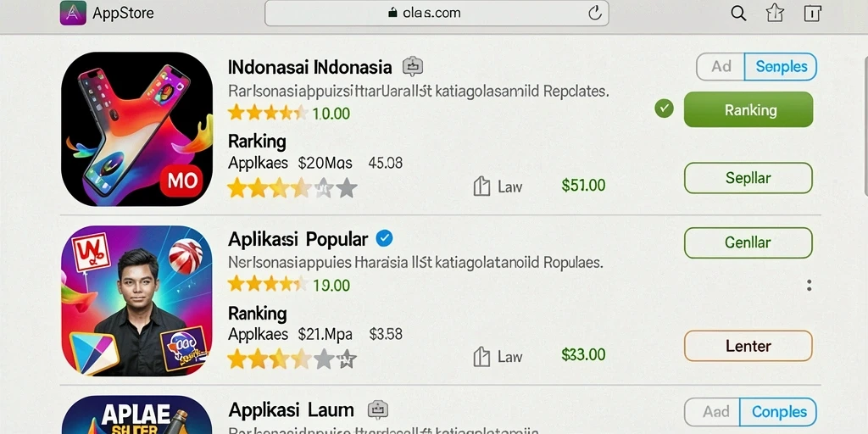Image resolution: width=868 pixels, height=434 pixels.
Task: Open the three-dot more options menu
Action: [x=810, y=286]
